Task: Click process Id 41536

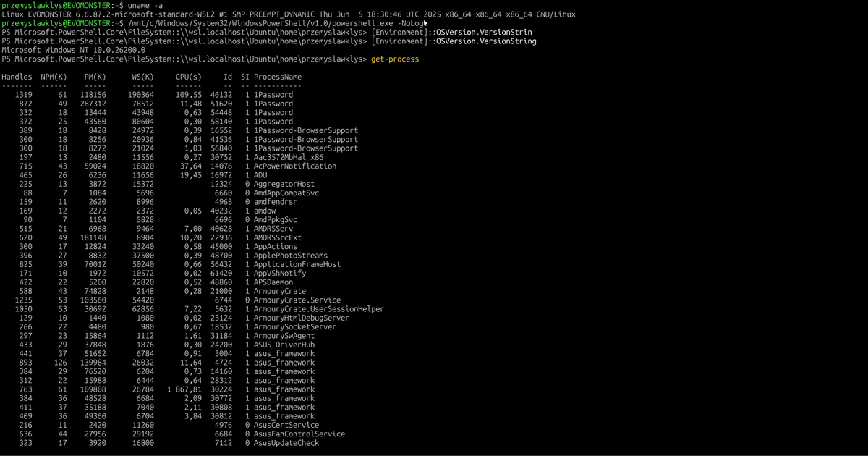Action: click(221, 139)
